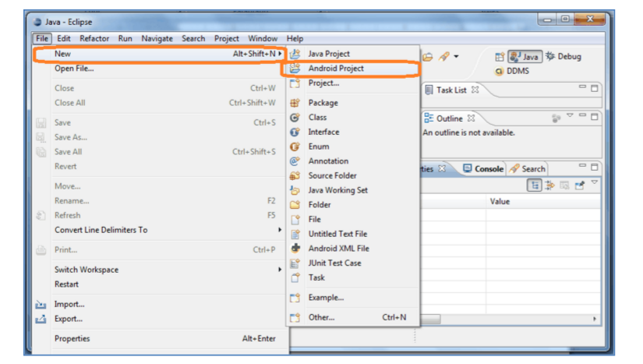
Task: Click the Java Working Set icon
Action: pyautogui.click(x=295, y=190)
